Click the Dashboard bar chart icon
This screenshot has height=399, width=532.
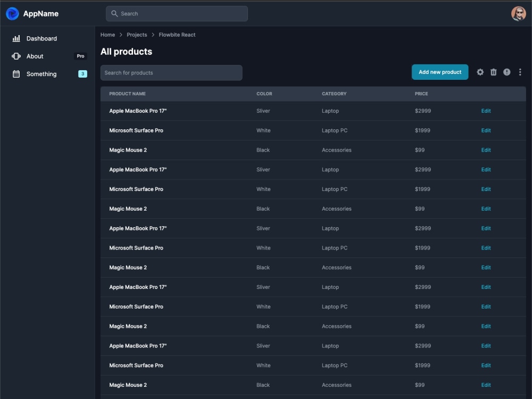pyautogui.click(x=16, y=38)
